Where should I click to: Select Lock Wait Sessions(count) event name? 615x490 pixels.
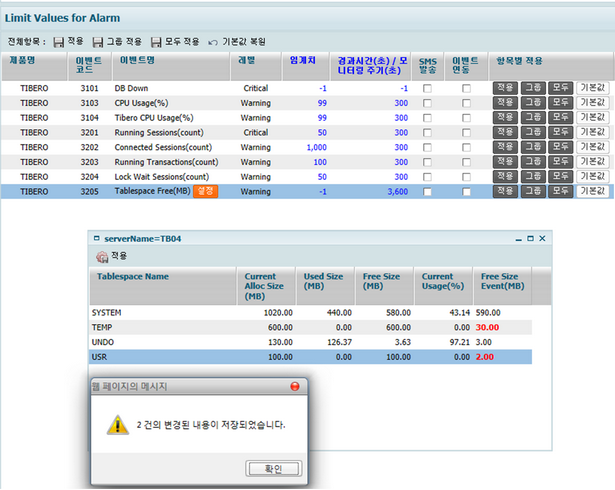pyautogui.click(x=162, y=177)
